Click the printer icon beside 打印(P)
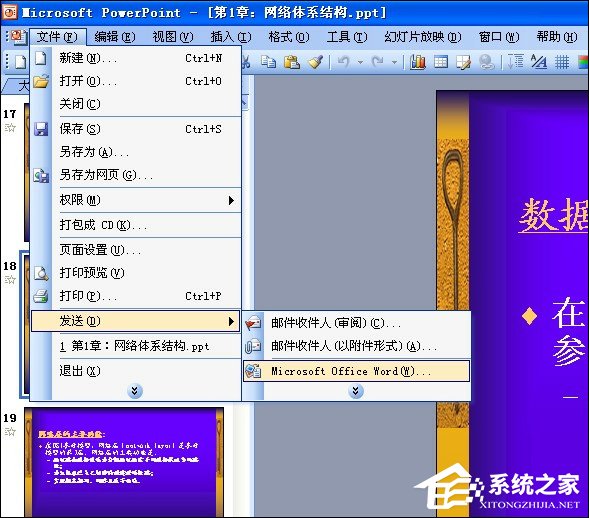Image resolution: width=589 pixels, height=518 pixels. coord(41,296)
